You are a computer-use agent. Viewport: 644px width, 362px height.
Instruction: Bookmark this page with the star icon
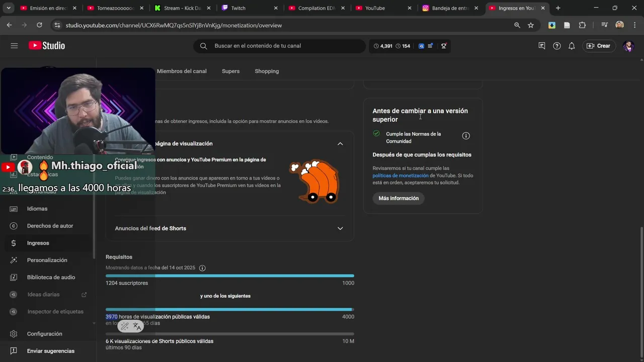(x=531, y=25)
